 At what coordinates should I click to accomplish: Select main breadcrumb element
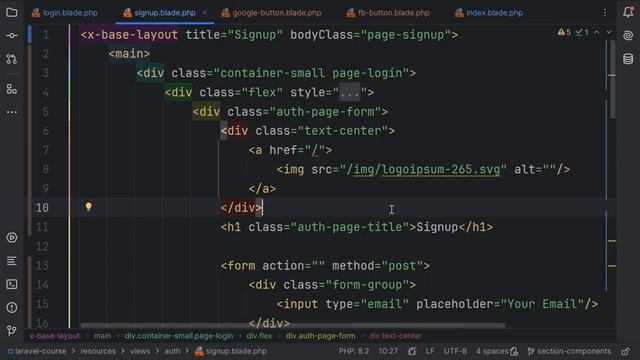(x=102, y=336)
